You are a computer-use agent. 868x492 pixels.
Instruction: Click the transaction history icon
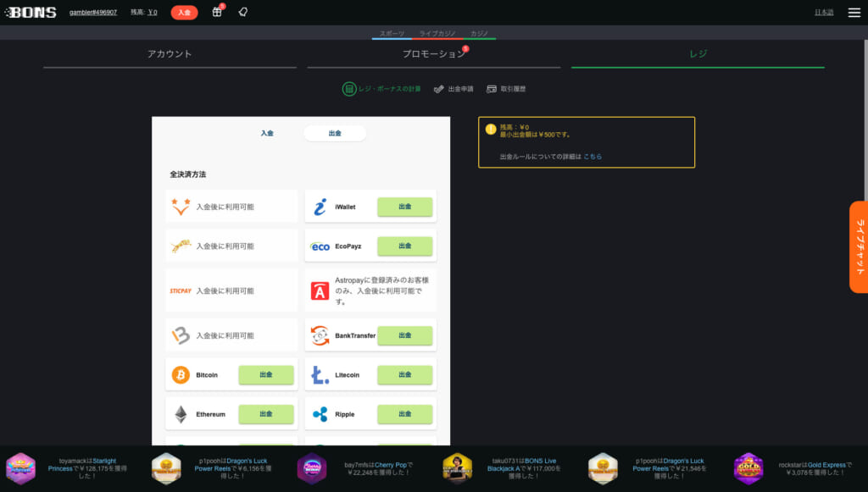(x=491, y=89)
